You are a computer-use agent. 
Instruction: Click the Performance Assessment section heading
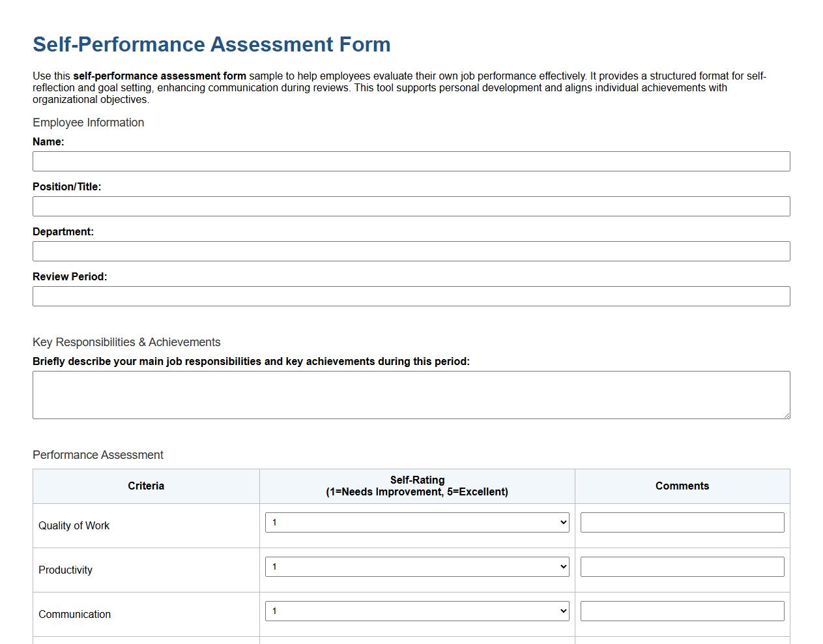(98, 455)
